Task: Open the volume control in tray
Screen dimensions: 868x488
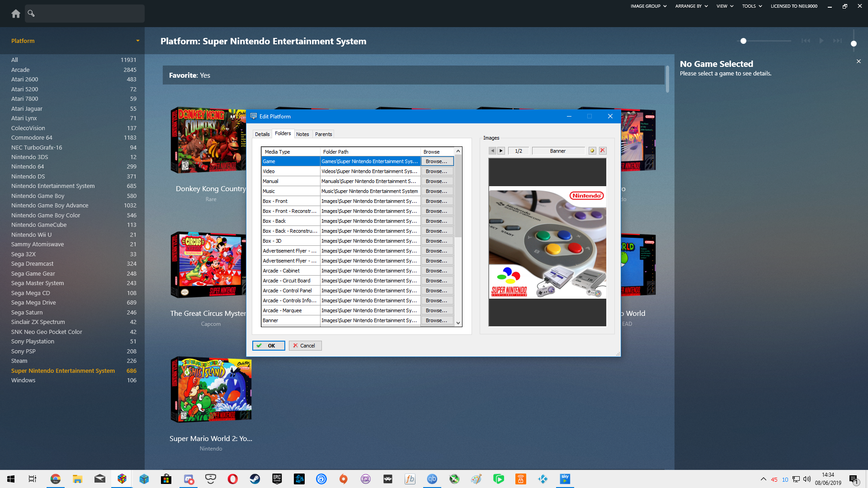Action: tap(807, 479)
